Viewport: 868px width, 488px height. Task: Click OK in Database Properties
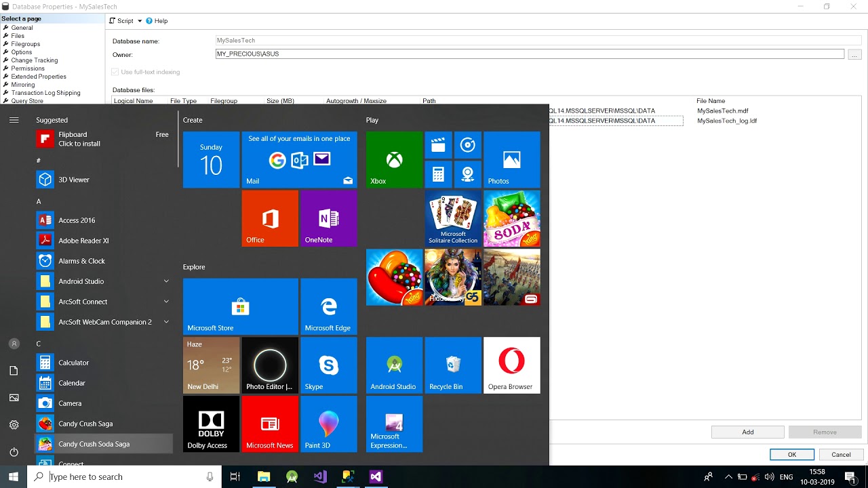[x=792, y=455]
